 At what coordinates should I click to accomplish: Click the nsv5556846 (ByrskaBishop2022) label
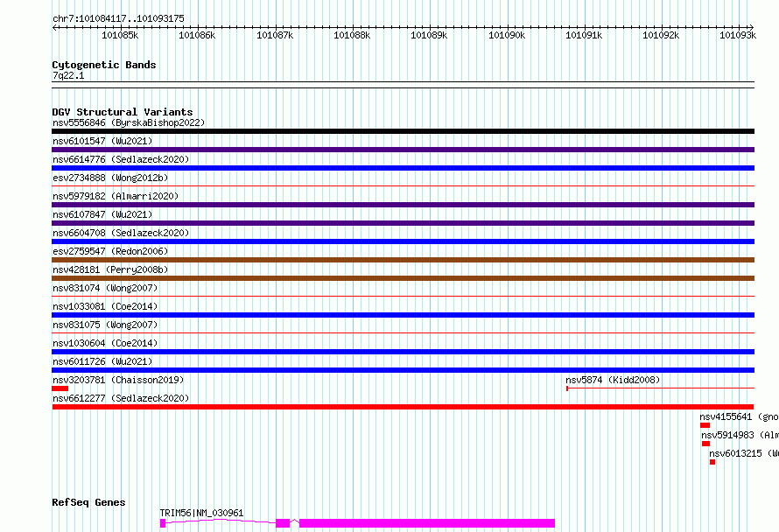point(129,122)
